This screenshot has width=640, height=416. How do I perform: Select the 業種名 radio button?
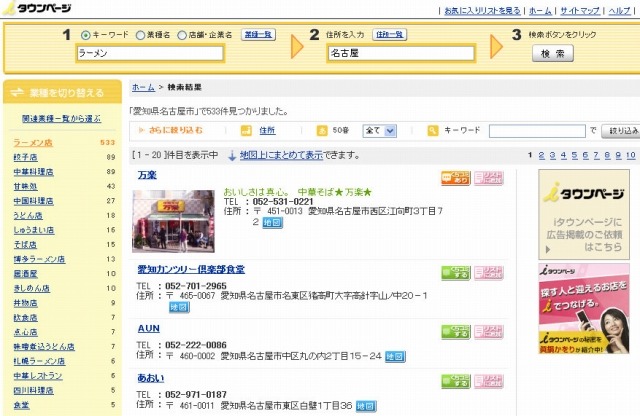pos(140,35)
